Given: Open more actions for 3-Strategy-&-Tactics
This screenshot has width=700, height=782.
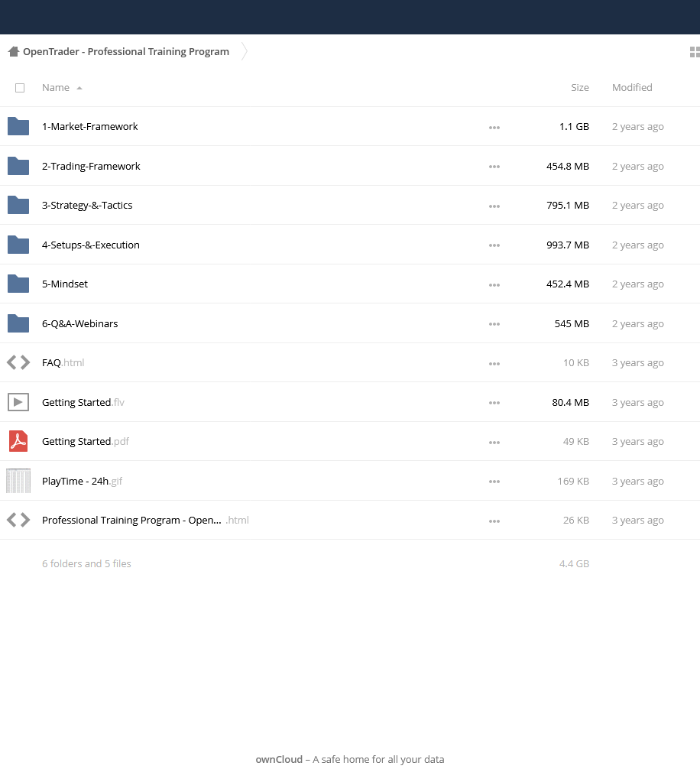Looking at the screenshot, I should [x=494, y=206].
